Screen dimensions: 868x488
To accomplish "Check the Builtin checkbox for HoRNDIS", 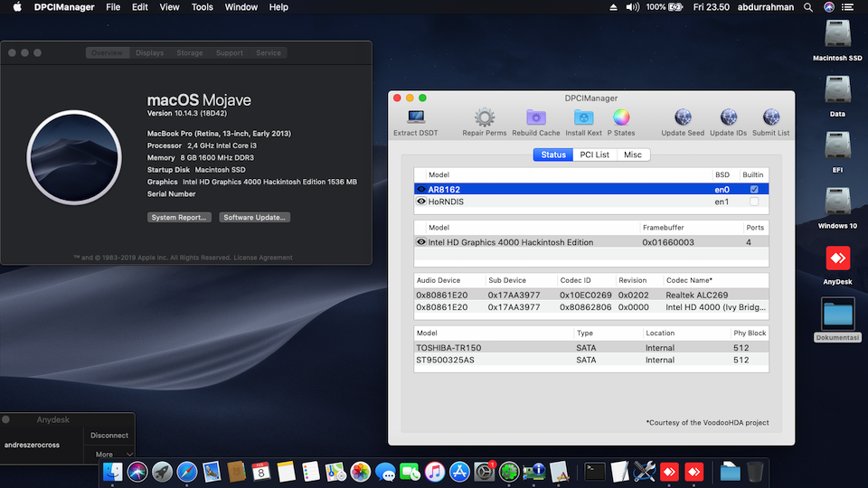I will (754, 202).
